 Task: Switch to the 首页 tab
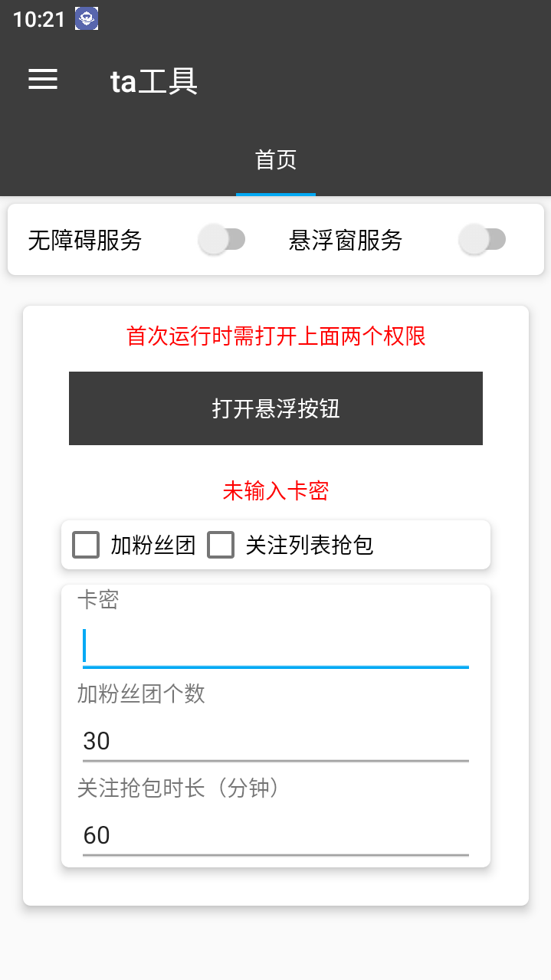pos(275,159)
